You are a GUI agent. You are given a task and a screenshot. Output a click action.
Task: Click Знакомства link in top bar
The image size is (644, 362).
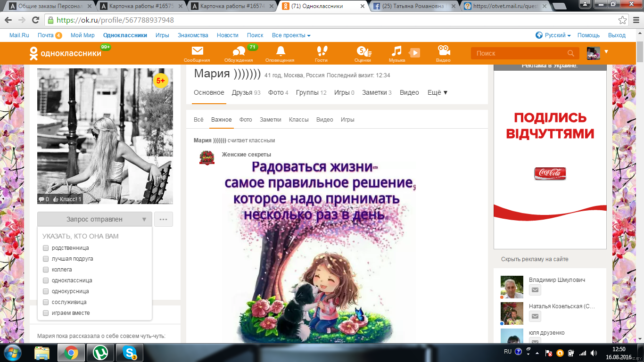tap(193, 35)
